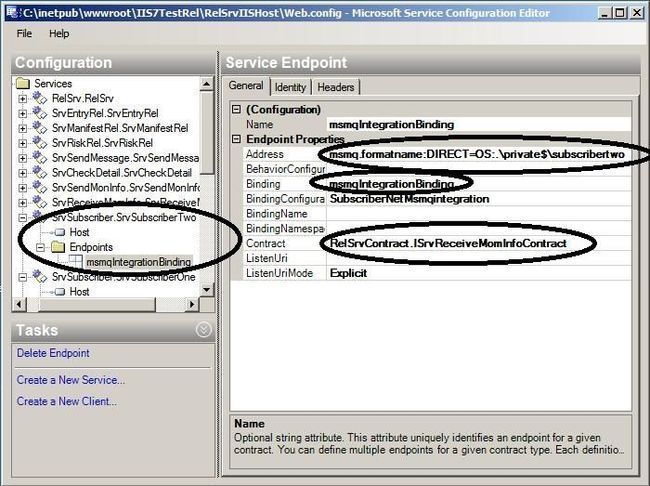Open the File menu
This screenshot has width=650, height=486.
24,33
